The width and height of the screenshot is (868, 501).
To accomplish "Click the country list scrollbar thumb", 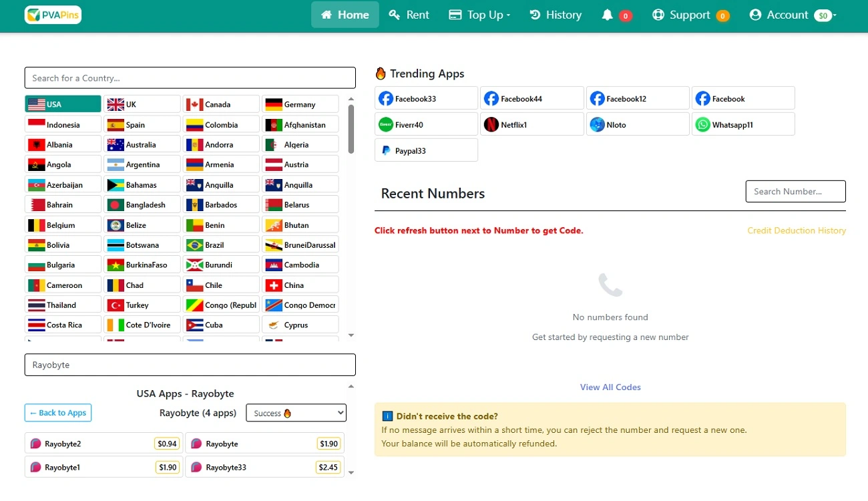I will 351,129.
